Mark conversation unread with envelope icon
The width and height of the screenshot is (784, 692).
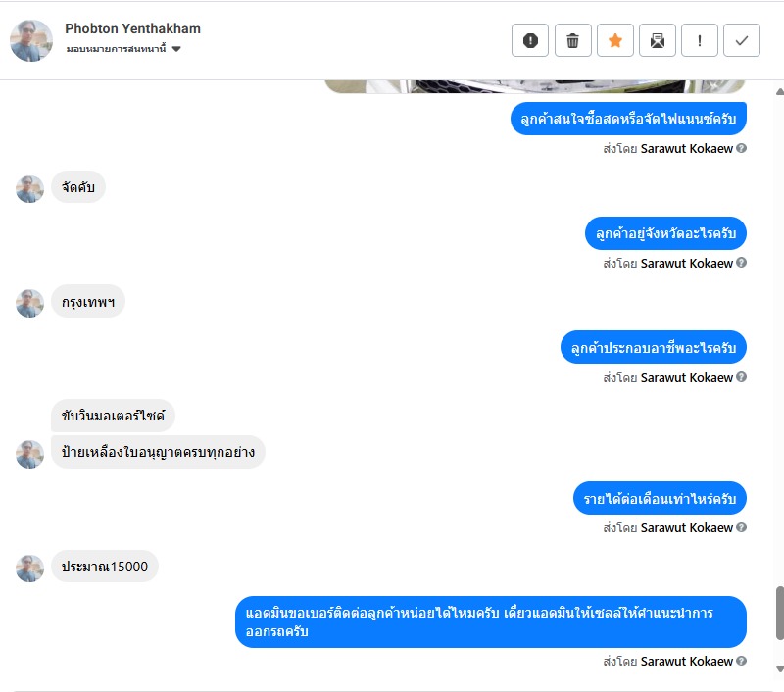point(658,40)
